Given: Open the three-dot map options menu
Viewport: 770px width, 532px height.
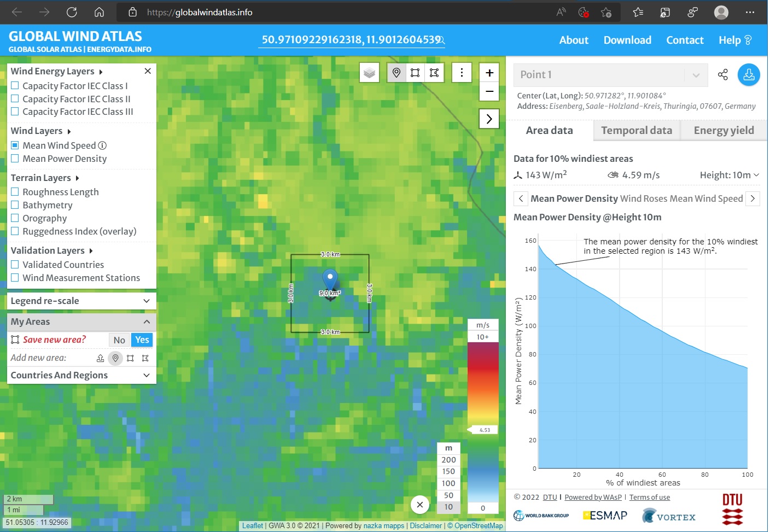Looking at the screenshot, I should [x=462, y=73].
